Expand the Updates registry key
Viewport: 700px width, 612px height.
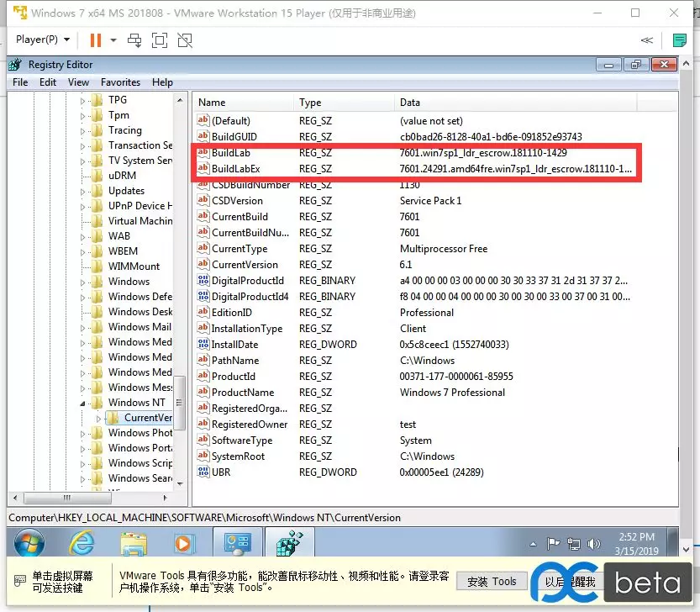pyautogui.click(x=82, y=192)
